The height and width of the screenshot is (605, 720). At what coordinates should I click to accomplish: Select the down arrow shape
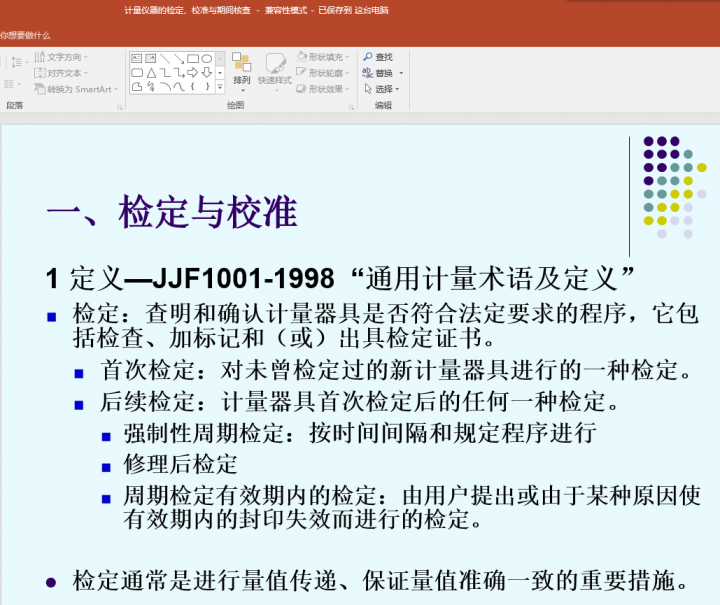pyautogui.click(x=206, y=72)
